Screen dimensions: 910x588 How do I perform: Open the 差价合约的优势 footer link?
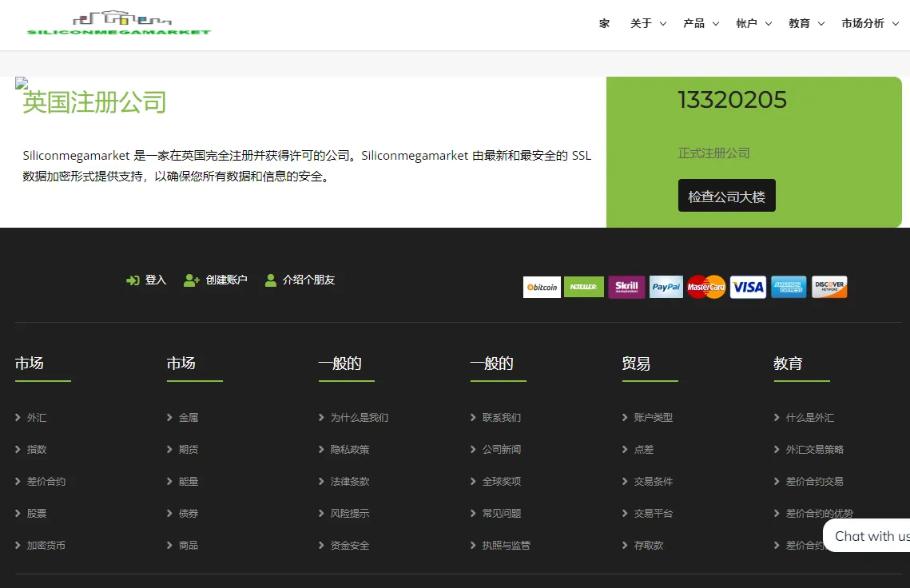point(819,513)
